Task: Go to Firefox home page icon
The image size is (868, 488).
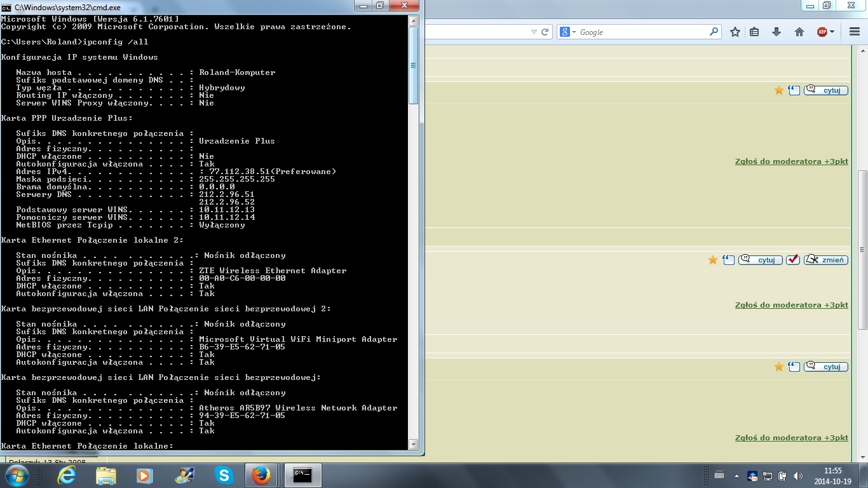Action: point(799,32)
